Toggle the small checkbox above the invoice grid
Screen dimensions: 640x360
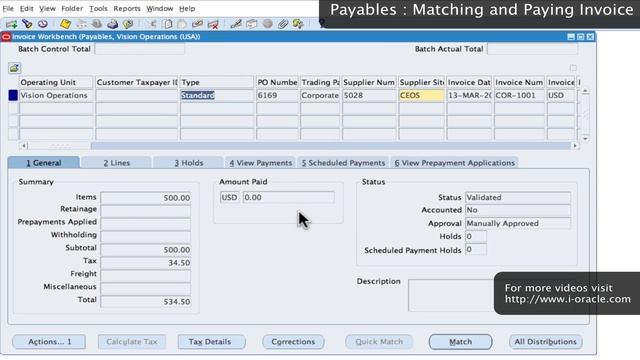pyautogui.click(x=573, y=68)
